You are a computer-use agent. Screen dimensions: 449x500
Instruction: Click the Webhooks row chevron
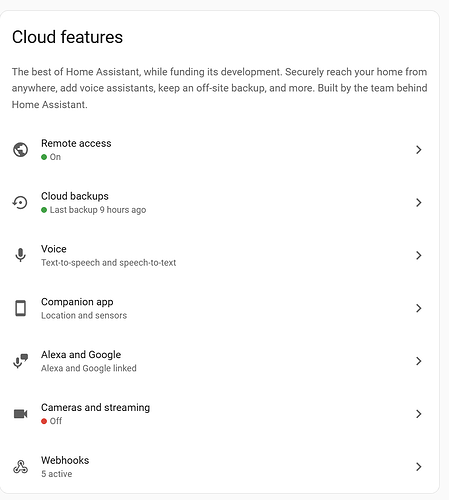419,467
